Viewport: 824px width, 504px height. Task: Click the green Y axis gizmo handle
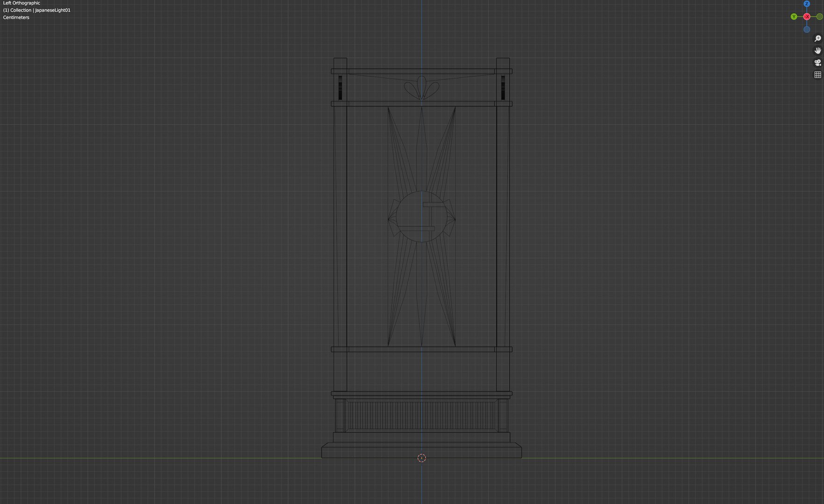794,16
